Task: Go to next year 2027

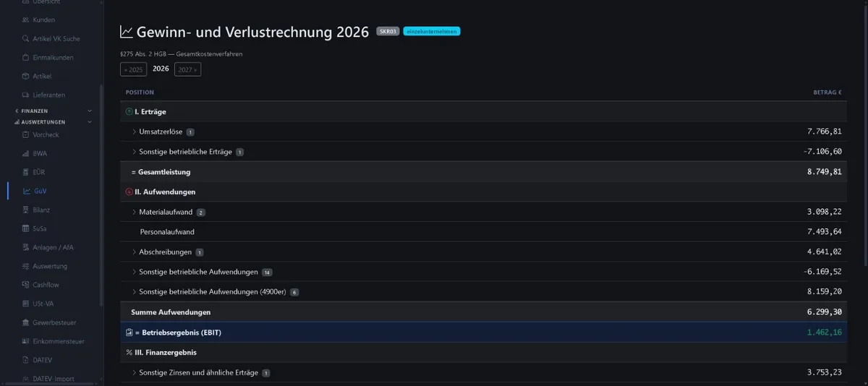Action: pos(187,69)
